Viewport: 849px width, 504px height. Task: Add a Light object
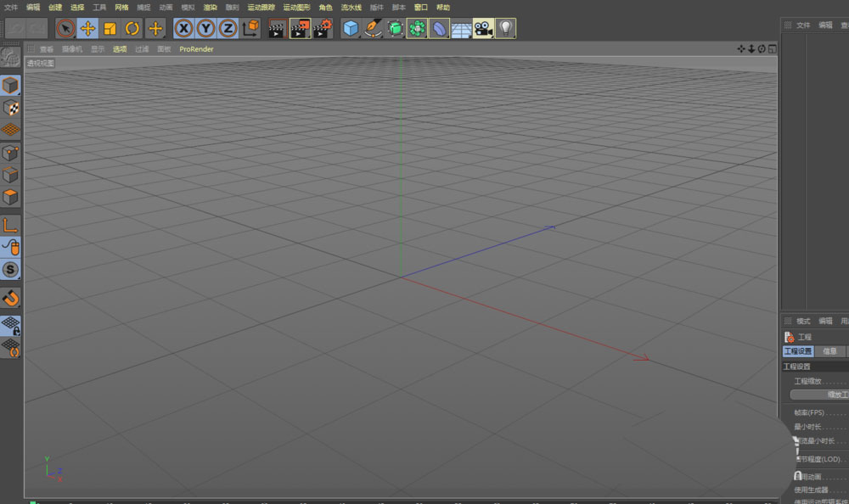coord(505,29)
